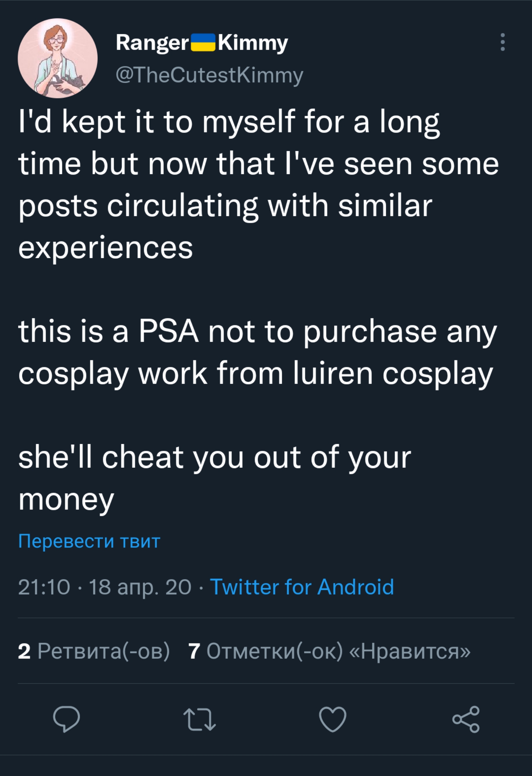Image resolution: width=532 pixels, height=776 pixels.
Task: Tap the share icon below the tweet
Action: point(466,719)
